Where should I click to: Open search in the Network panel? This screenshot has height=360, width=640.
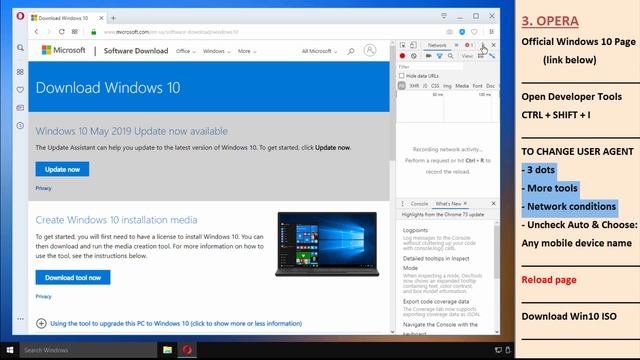point(450,56)
